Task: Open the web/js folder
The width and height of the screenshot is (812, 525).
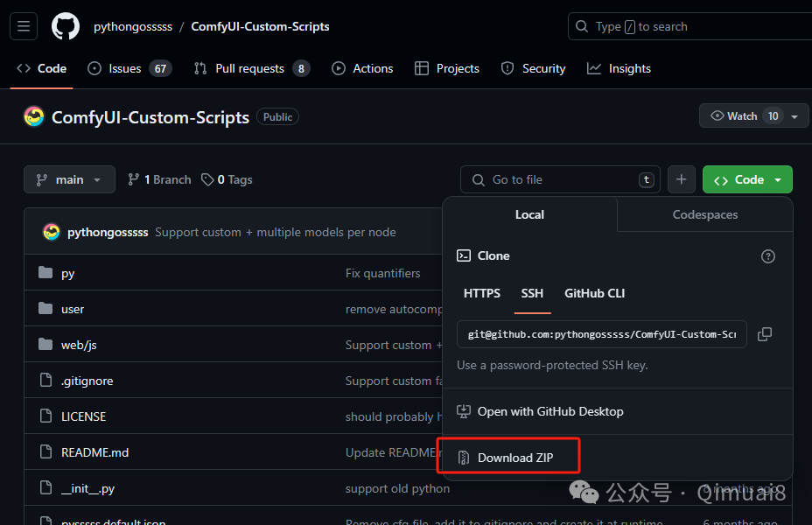Action: click(x=79, y=345)
